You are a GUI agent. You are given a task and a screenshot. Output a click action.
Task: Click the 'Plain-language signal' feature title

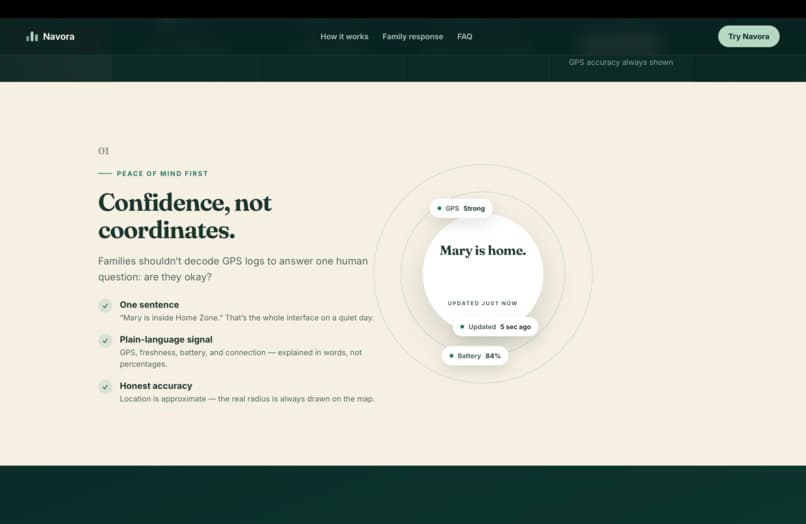(166, 339)
